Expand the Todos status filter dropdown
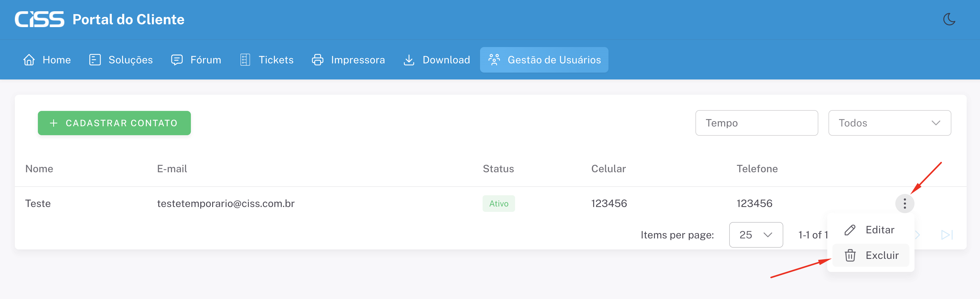Viewport: 980px width, 299px height. 889,123
